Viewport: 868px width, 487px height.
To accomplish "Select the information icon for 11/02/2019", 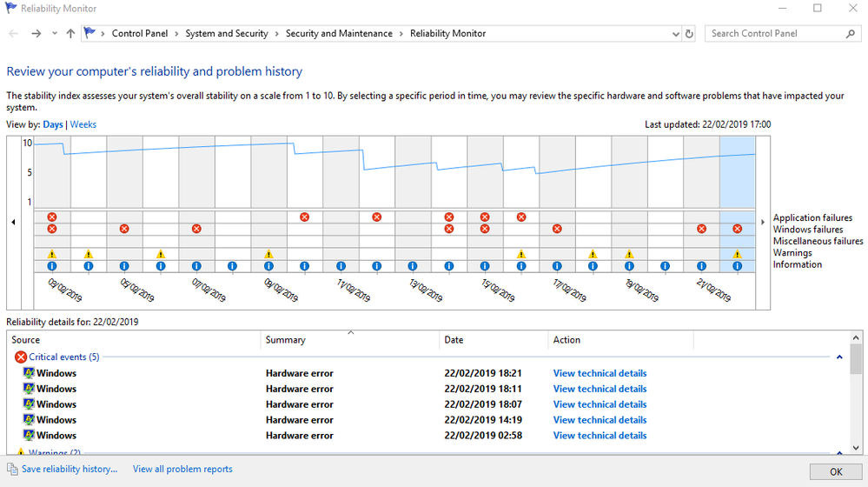I will tap(341, 266).
